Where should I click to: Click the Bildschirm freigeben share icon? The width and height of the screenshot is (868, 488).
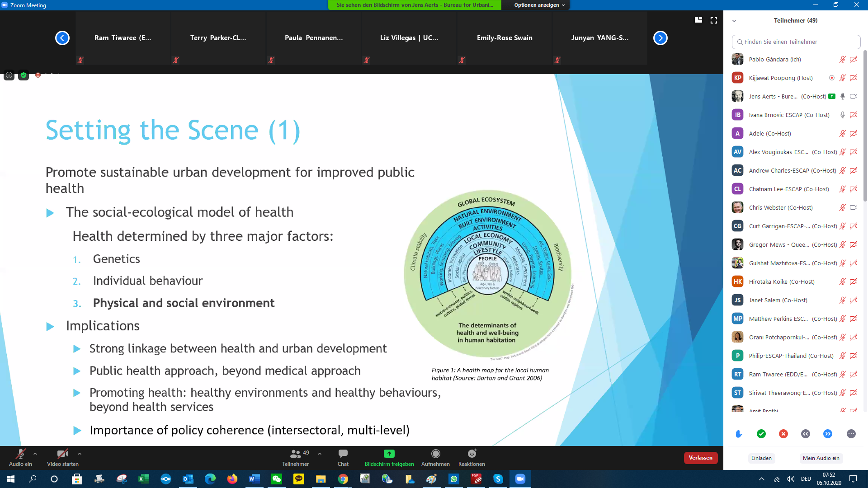tap(389, 454)
